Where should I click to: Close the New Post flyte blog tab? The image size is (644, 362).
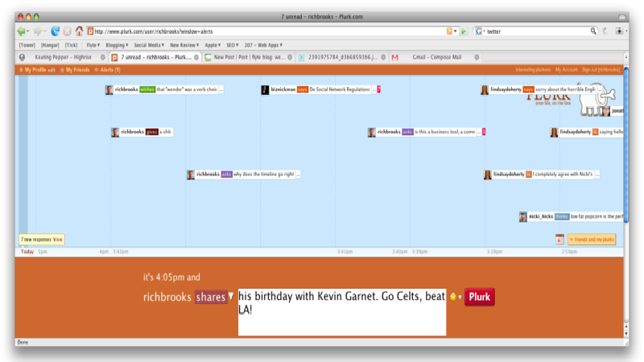[290, 57]
